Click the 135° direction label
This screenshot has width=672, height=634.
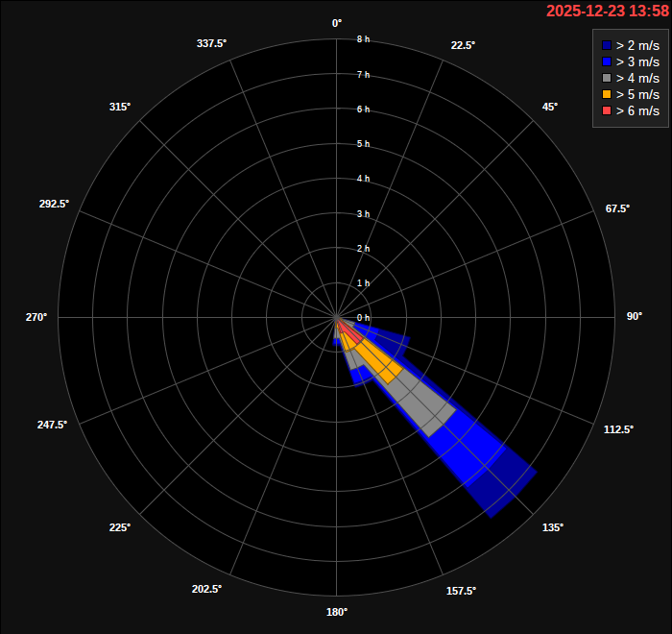click(553, 527)
